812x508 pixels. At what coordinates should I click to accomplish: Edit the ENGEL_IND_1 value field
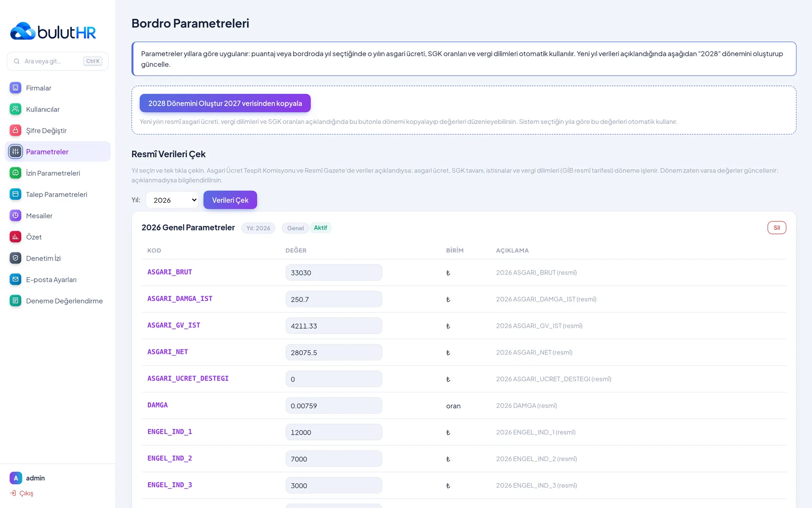[x=334, y=432]
